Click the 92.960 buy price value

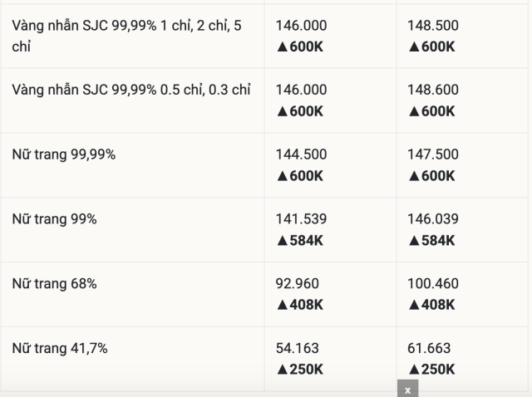coord(297,284)
